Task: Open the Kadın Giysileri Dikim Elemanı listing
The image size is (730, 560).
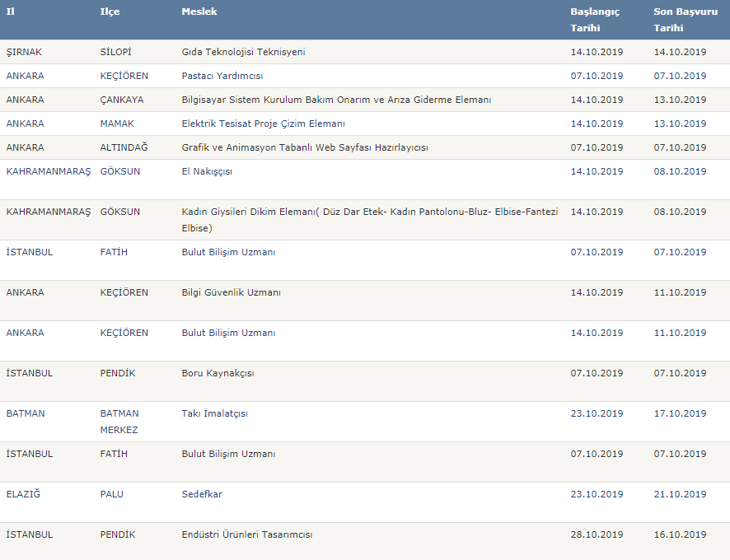Action: [x=370, y=220]
